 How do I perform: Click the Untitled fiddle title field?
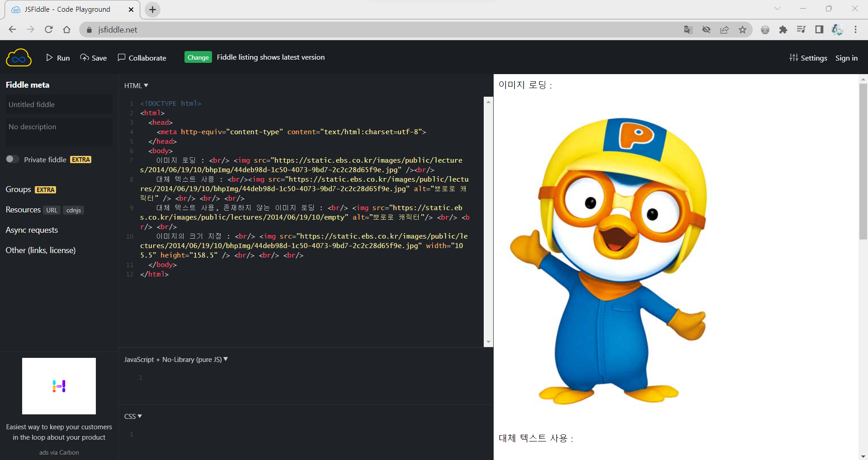click(x=59, y=104)
